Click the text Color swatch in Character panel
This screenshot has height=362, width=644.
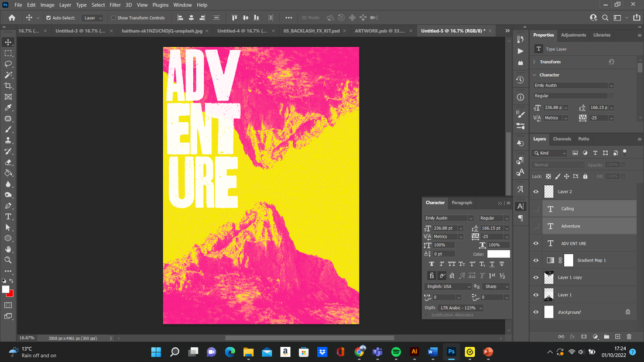499,254
